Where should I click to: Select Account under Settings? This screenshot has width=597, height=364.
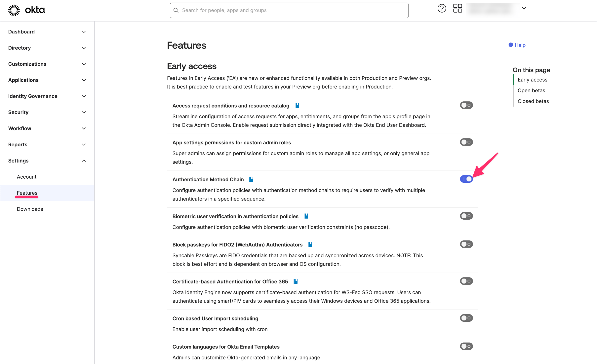(x=27, y=177)
